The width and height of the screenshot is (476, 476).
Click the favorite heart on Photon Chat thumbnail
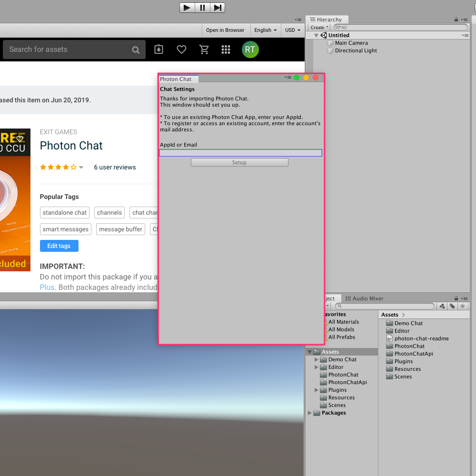click(x=20, y=139)
